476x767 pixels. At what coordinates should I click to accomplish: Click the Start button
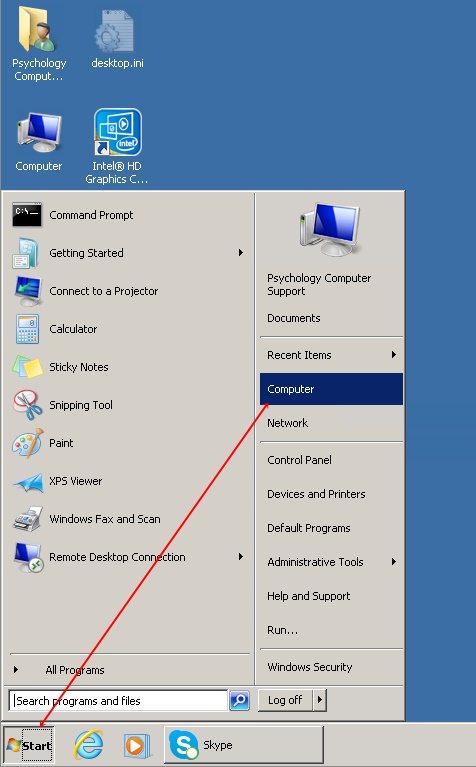click(x=29, y=745)
